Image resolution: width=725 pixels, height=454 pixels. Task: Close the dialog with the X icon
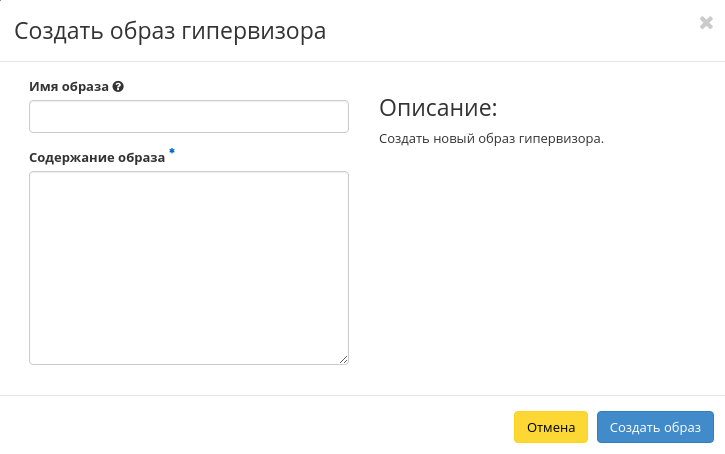[x=706, y=23]
